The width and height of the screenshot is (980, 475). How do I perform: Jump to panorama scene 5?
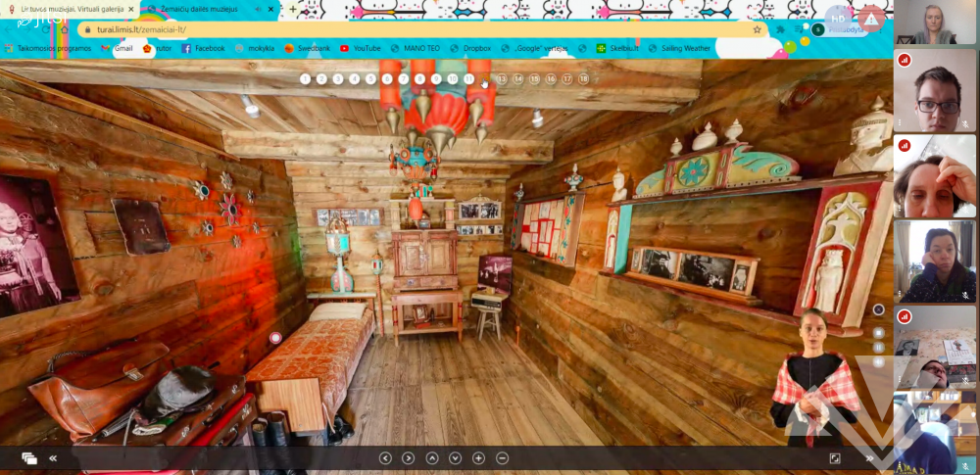(x=370, y=78)
